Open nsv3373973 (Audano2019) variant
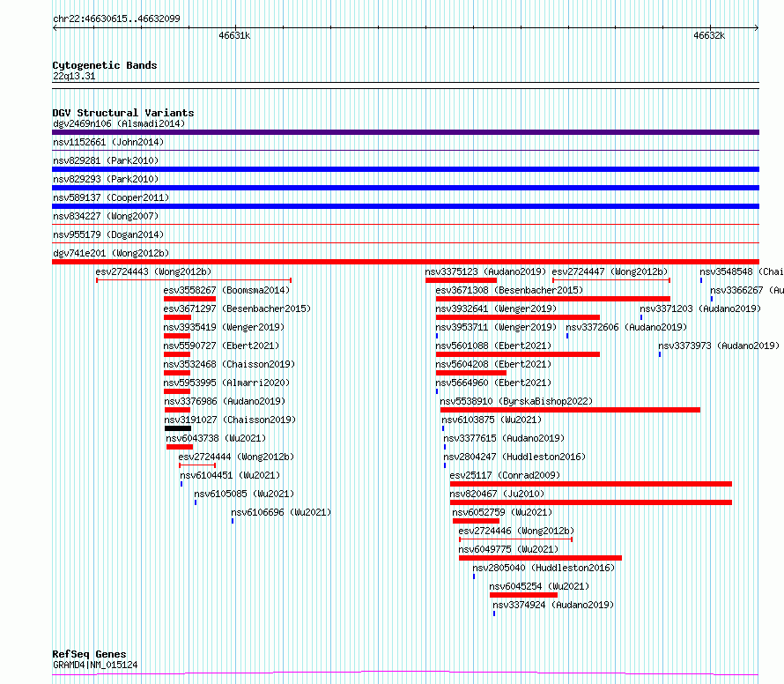784x684 pixels. [x=719, y=346]
